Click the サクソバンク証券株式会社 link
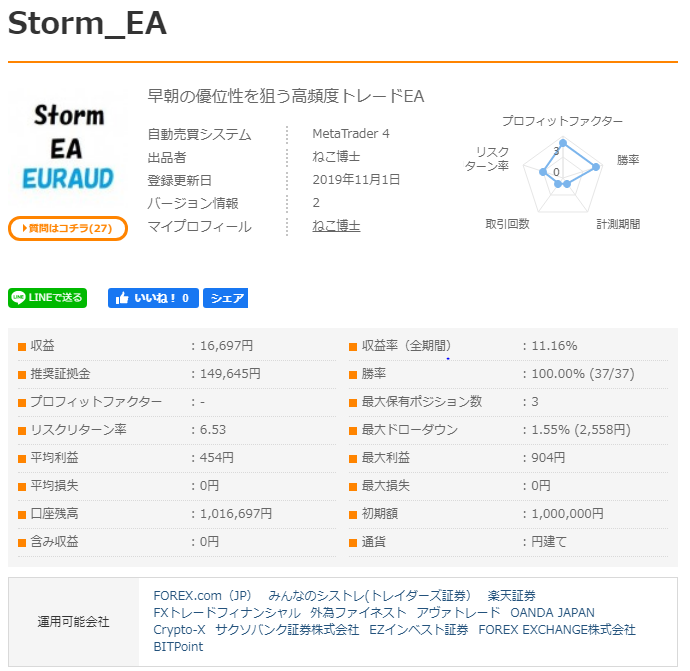The height and width of the screenshot is (671, 690). (287, 630)
